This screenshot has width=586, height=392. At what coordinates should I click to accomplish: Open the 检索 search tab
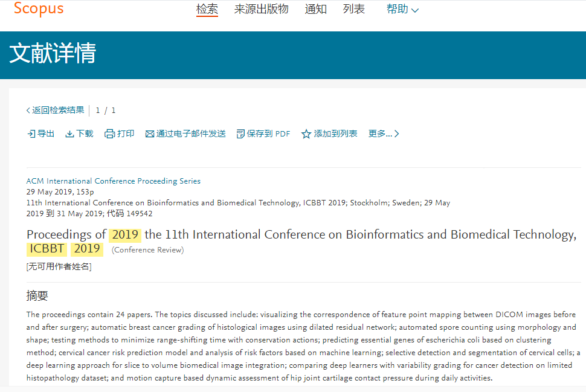click(x=207, y=9)
